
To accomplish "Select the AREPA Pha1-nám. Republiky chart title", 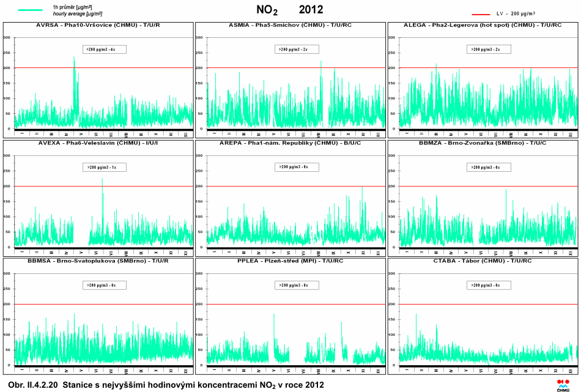I will (x=290, y=143).
